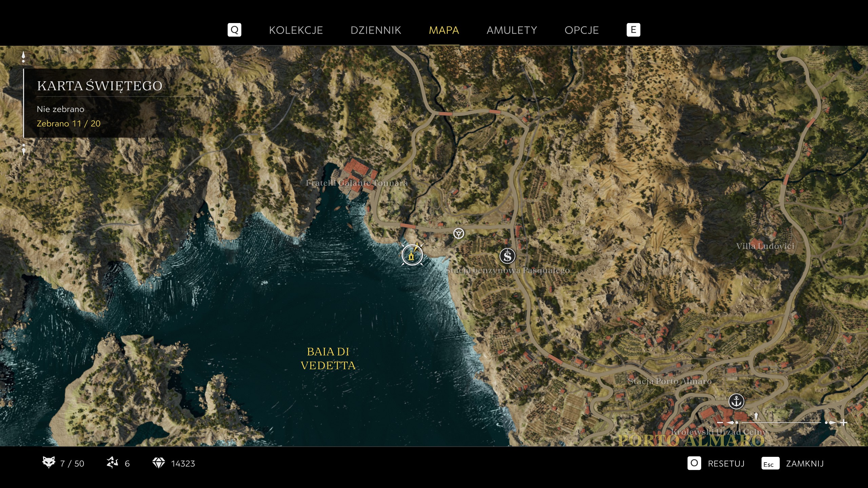Image resolution: width=868 pixels, height=488 pixels.
Task: Click the Karta Świętego panel title
Action: (x=100, y=85)
